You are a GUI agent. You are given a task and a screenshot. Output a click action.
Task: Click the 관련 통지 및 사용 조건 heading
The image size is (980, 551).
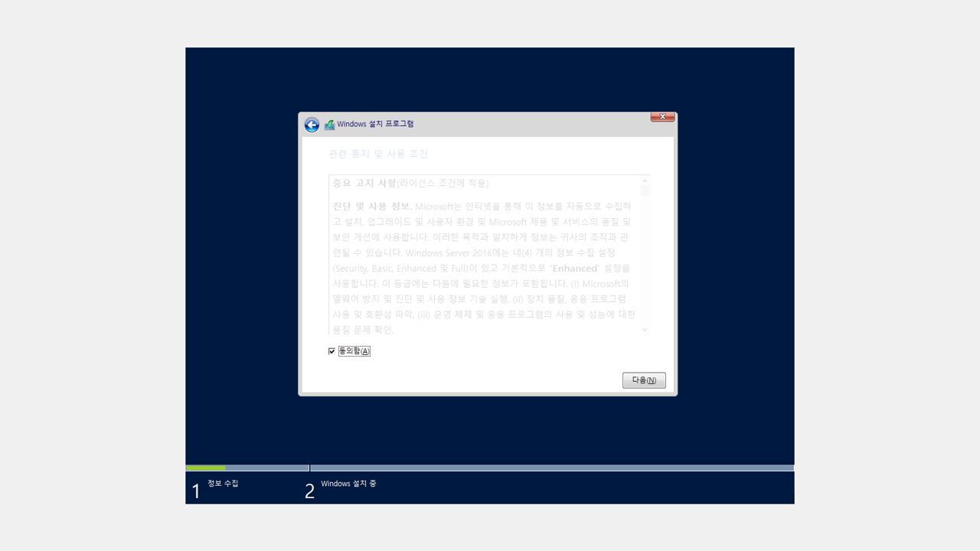point(378,154)
